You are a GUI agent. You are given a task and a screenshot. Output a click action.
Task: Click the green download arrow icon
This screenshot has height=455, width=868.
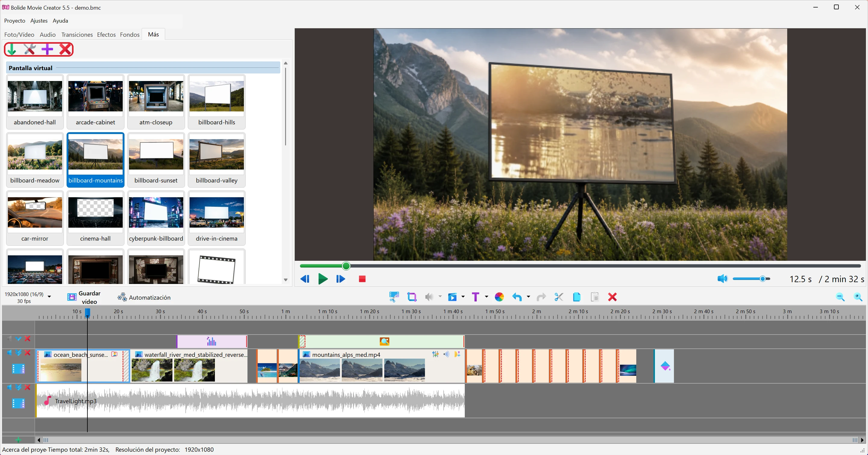pyautogui.click(x=12, y=49)
